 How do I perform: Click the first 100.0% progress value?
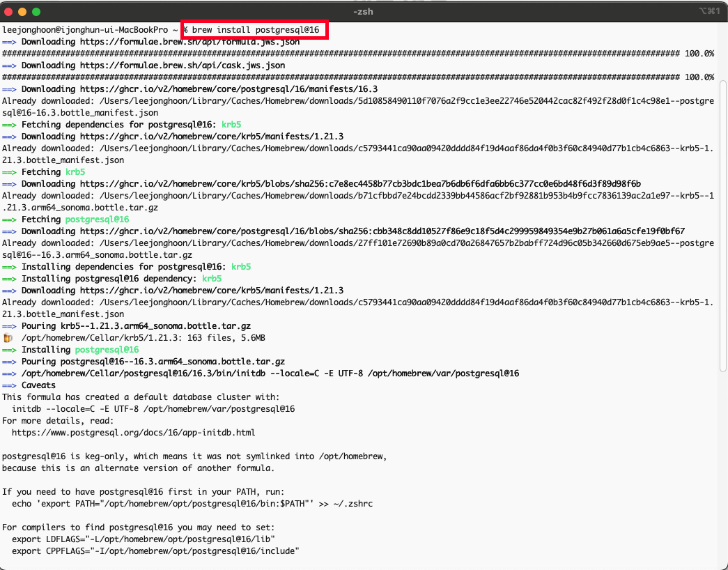(699, 54)
